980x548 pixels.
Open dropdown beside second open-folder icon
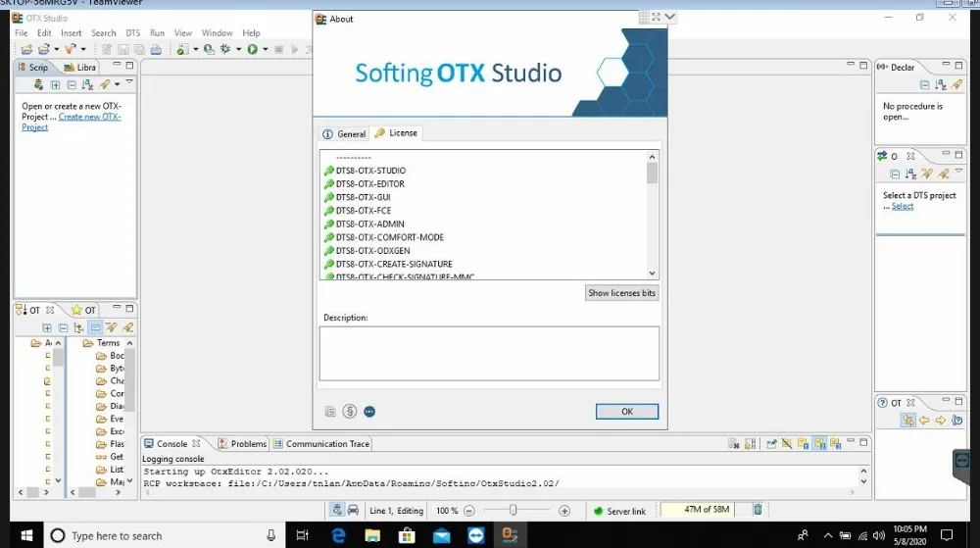(x=56, y=49)
